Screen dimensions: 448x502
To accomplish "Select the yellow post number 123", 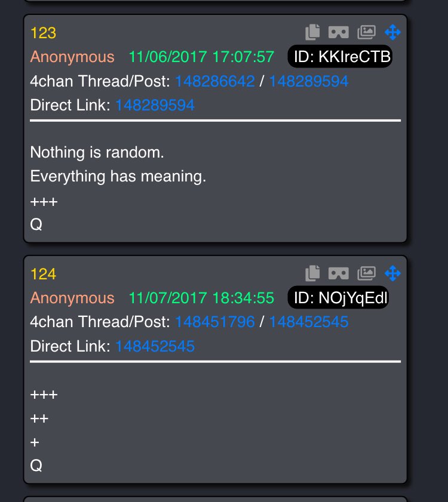I will pos(43,33).
